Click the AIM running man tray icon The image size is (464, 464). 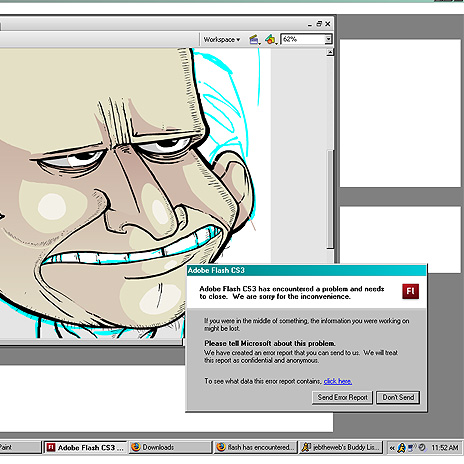(x=401, y=448)
